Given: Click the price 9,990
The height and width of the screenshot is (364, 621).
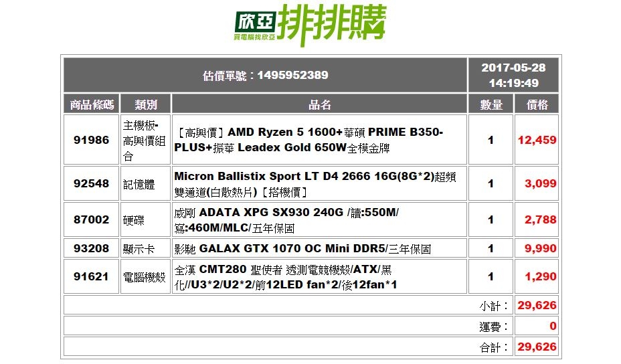Looking at the screenshot, I should (x=541, y=248).
